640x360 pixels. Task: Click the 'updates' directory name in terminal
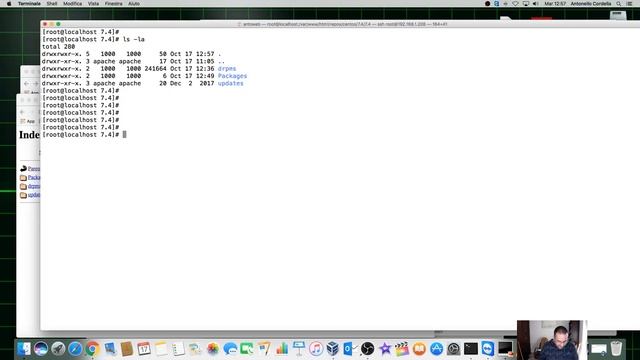coord(231,83)
